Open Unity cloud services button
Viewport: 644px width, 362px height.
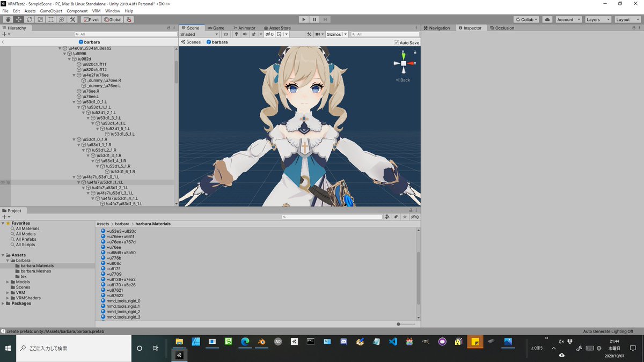tap(547, 19)
